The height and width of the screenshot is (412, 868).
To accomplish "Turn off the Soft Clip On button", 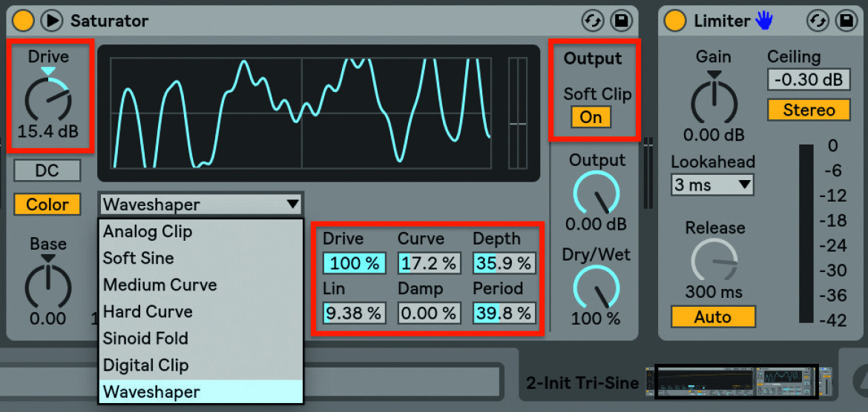I will (591, 117).
